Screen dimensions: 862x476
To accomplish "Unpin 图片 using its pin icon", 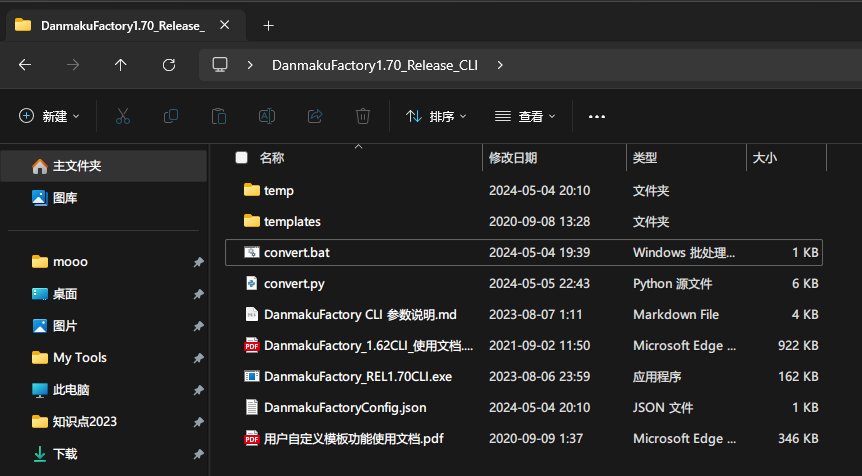I will coord(198,326).
